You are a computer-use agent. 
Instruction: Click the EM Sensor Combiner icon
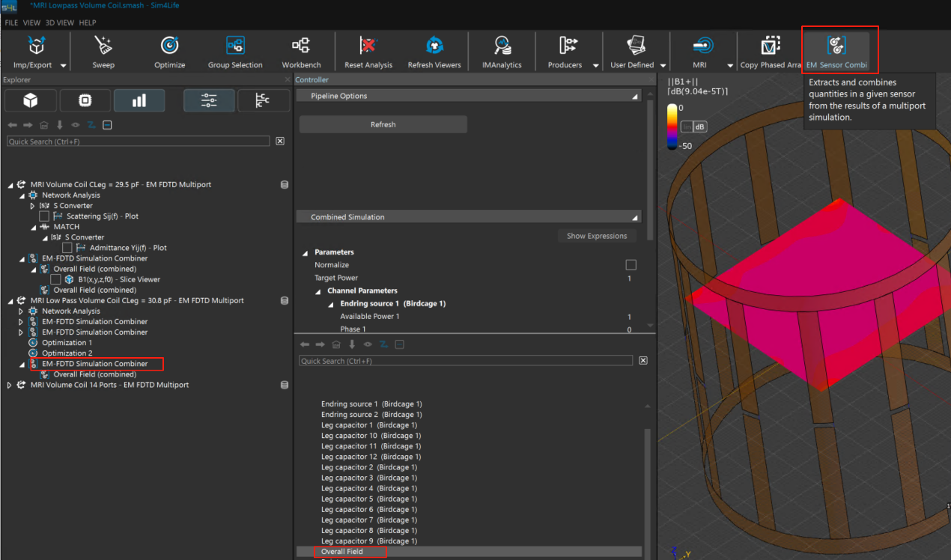(x=836, y=46)
